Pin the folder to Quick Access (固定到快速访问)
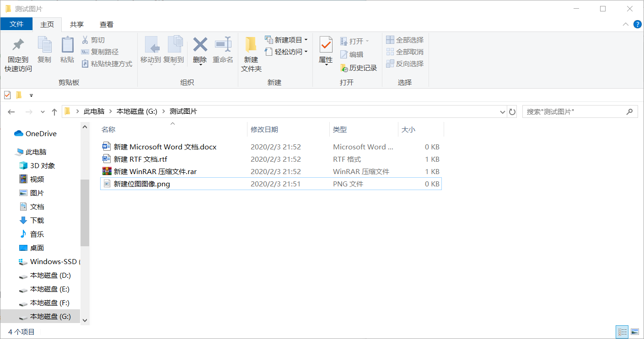 pos(18,54)
